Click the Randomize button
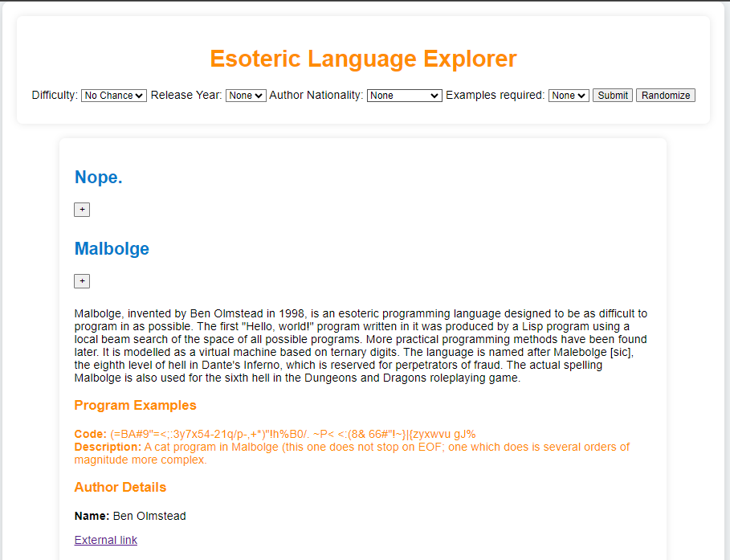Viewport: 730px width, 560px height. 665,96
